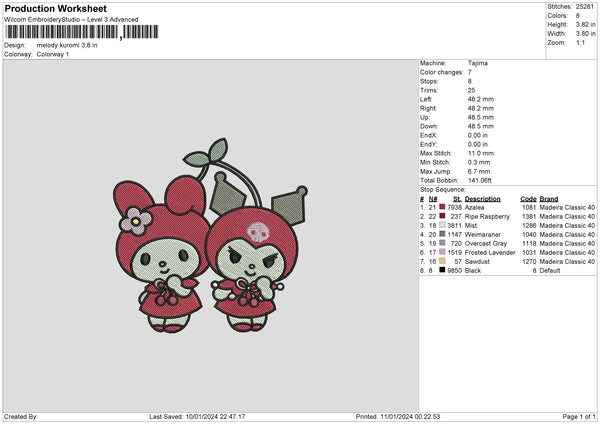Click the Ripe Raspberry color swatch

click(x=442, y=216)
